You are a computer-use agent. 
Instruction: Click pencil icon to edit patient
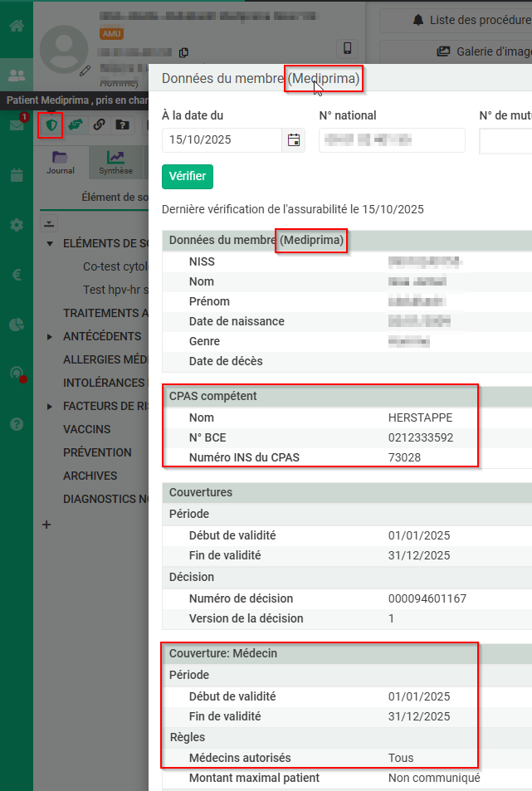pos(85,71)
